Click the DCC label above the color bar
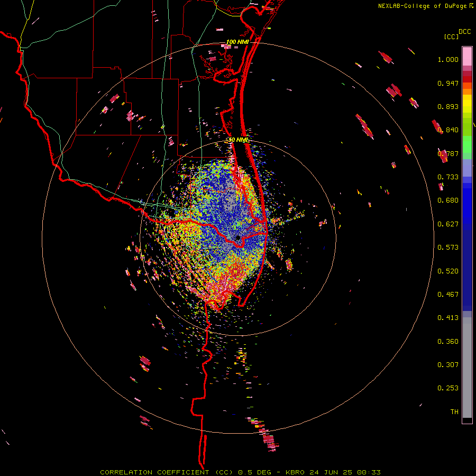This screenshot has width=476, height=476. (x=465, y=32)
